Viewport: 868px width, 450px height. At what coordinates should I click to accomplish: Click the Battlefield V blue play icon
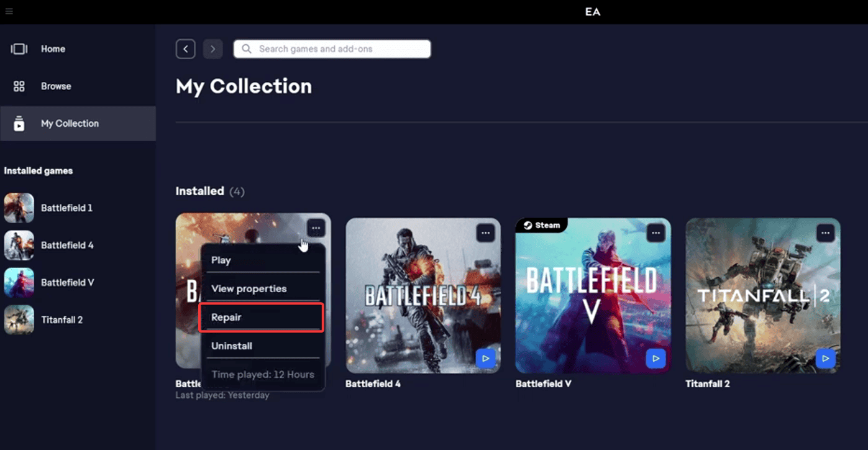[656, 358]
